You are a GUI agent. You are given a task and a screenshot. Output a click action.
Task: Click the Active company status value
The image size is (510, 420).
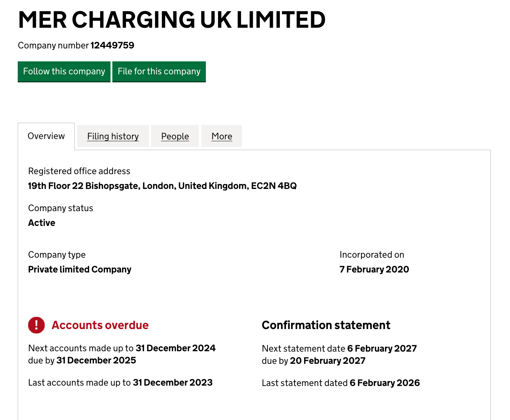click(x=42, y=223)
